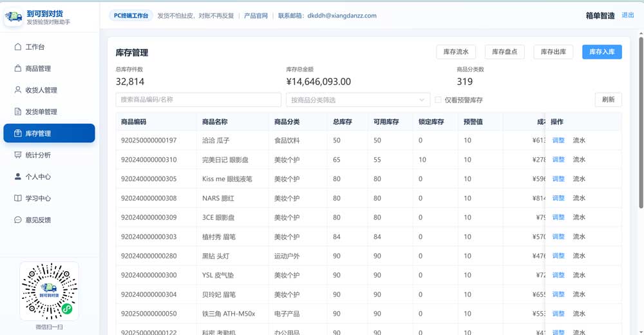Select 统计分析 in sidebar
644x335 pixels.
50,155
